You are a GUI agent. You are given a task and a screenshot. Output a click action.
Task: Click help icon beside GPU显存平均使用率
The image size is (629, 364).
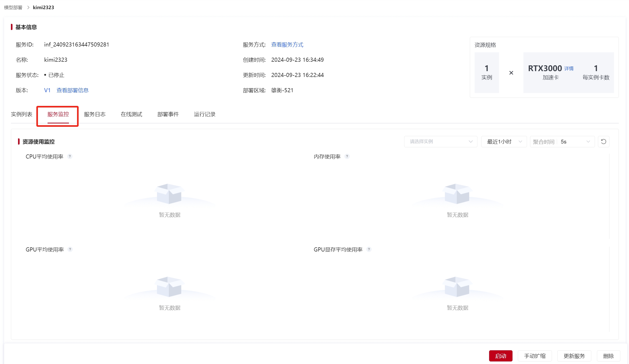[x=369, y=249]
